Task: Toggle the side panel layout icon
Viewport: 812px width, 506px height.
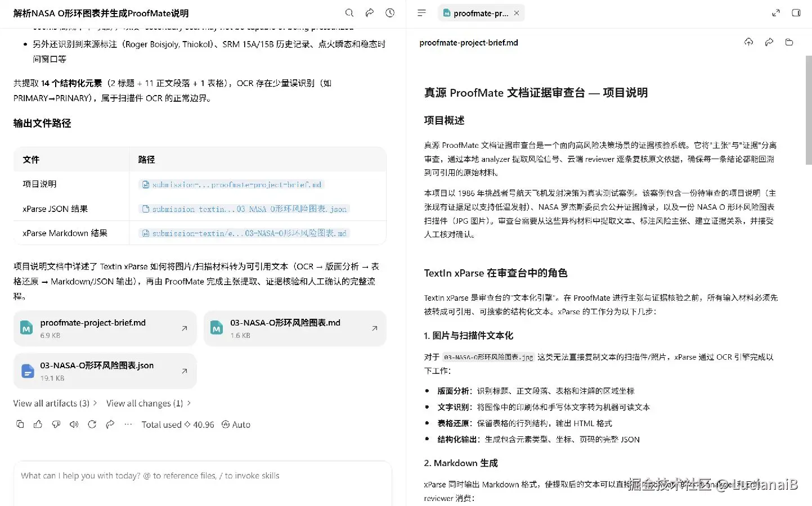Action: tap(796, 13)
